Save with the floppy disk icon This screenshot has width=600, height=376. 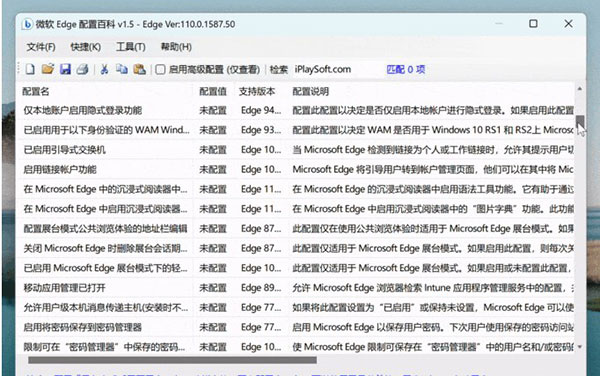65,69
